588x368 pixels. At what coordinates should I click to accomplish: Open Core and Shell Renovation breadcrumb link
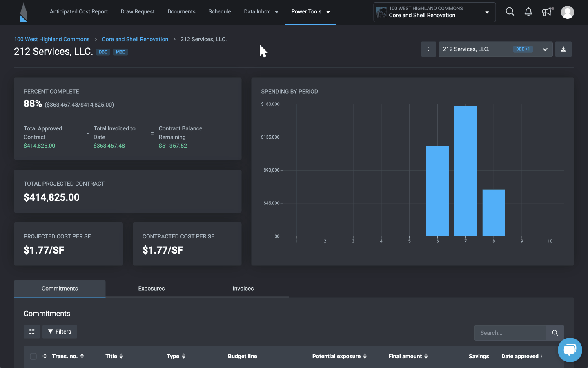(x=135, y=39)
